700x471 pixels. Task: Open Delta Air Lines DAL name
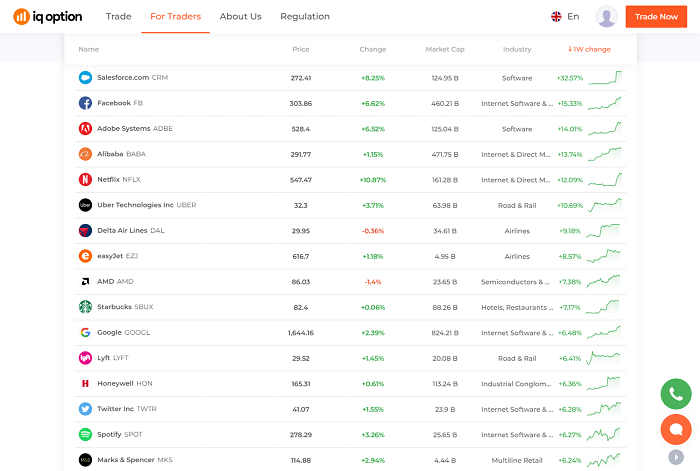(131, 231)
